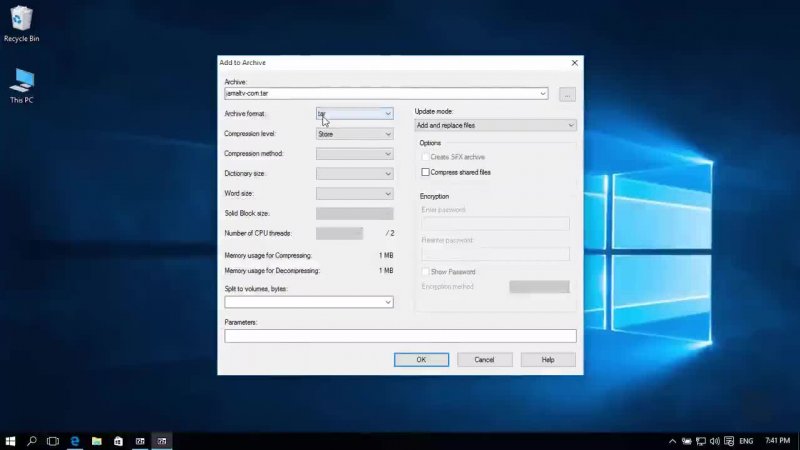The image size is (800, 450).
Task: Toggle the Show Password checkbox
Action: tap(425, 272)
